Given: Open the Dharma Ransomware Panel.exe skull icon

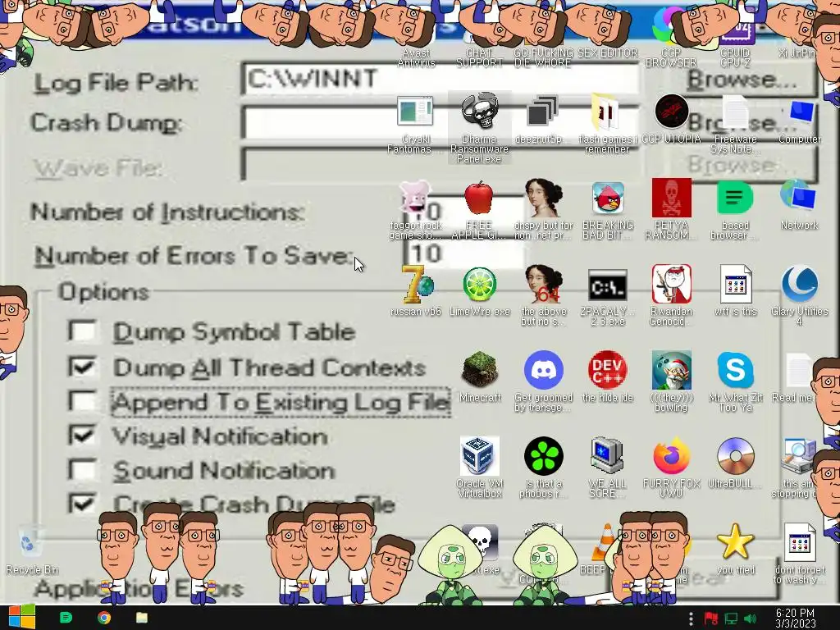Looking at the screenshot, I should tap(479, 112).
